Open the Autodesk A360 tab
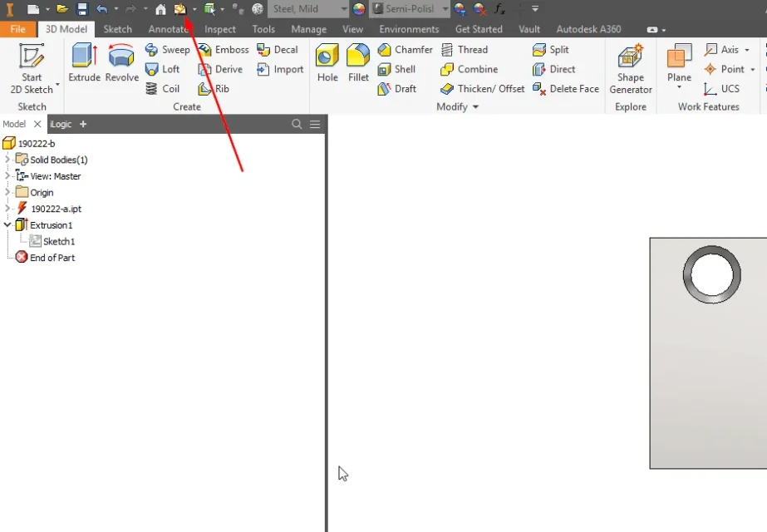The image size is (767, 532). [x=588, y=29]
